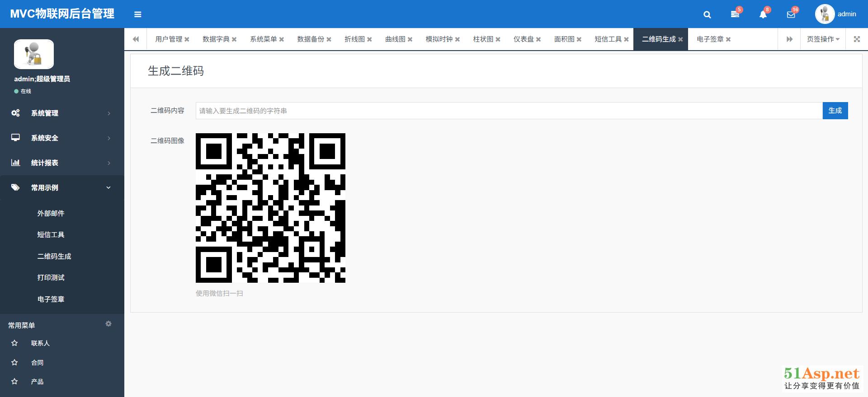Open the gear settings for 常用菜单
Screen dimensions: 868x397
pos(108,324)
